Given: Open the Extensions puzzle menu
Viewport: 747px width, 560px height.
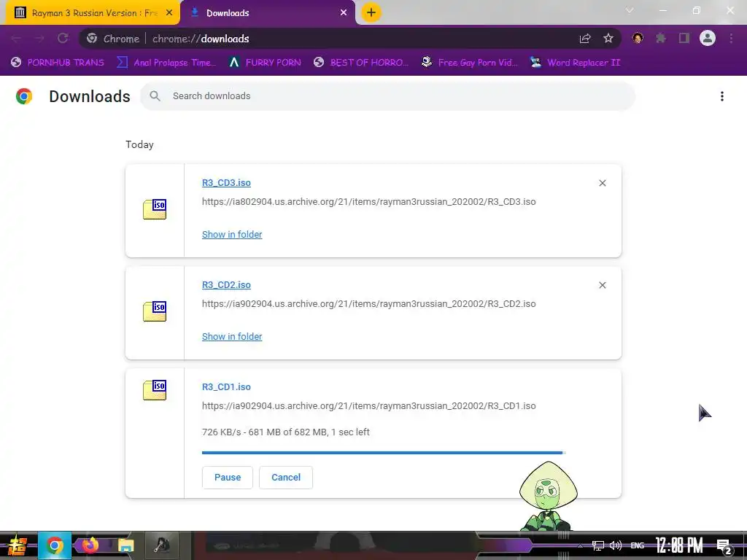Looking at the screenshot, I should (661, 38).
